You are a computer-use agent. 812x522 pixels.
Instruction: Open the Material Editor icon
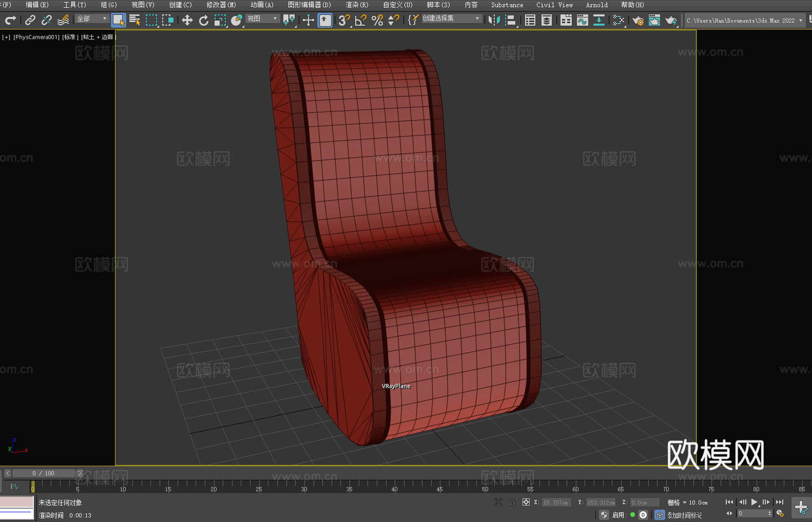pyautogui.click(x=618, y=20)
